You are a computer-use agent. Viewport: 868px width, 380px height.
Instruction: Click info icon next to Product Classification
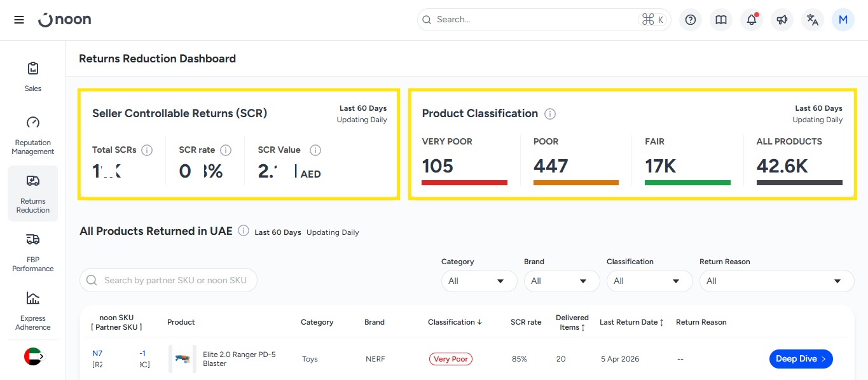pyautogui.click(x=550, y=114)
